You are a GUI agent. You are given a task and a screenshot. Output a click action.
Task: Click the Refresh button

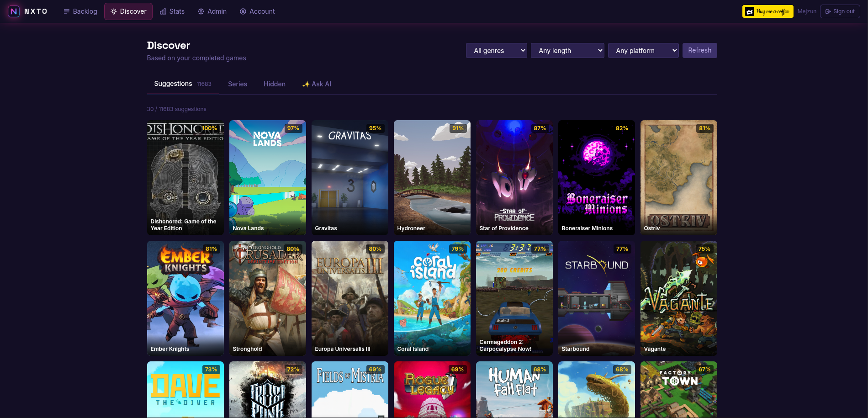[699, 50]
